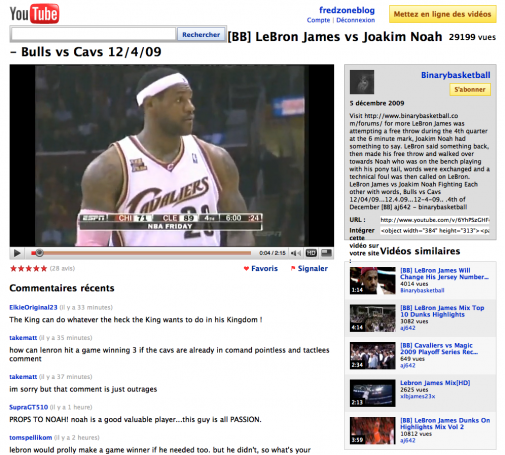Play the video with the play button
505x455 pixels.
(17, 253)
